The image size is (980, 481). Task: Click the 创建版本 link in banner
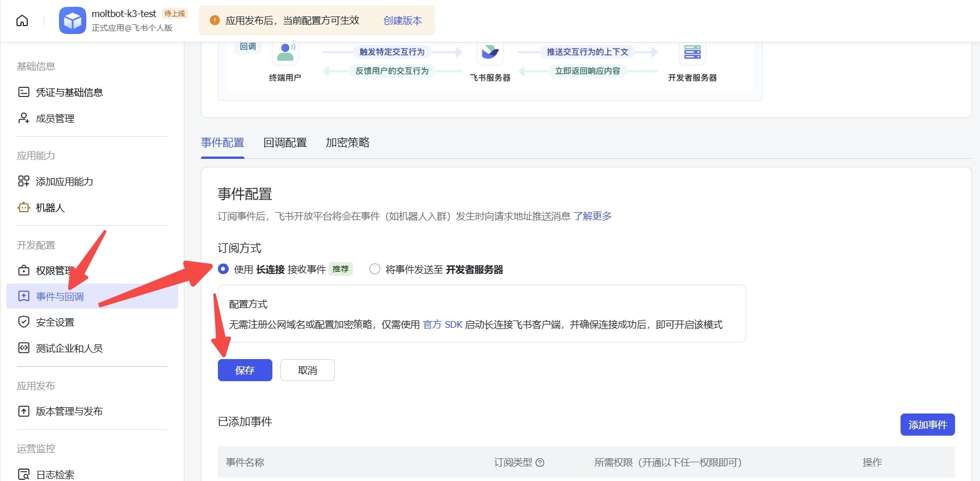click(x=402, y=20)
